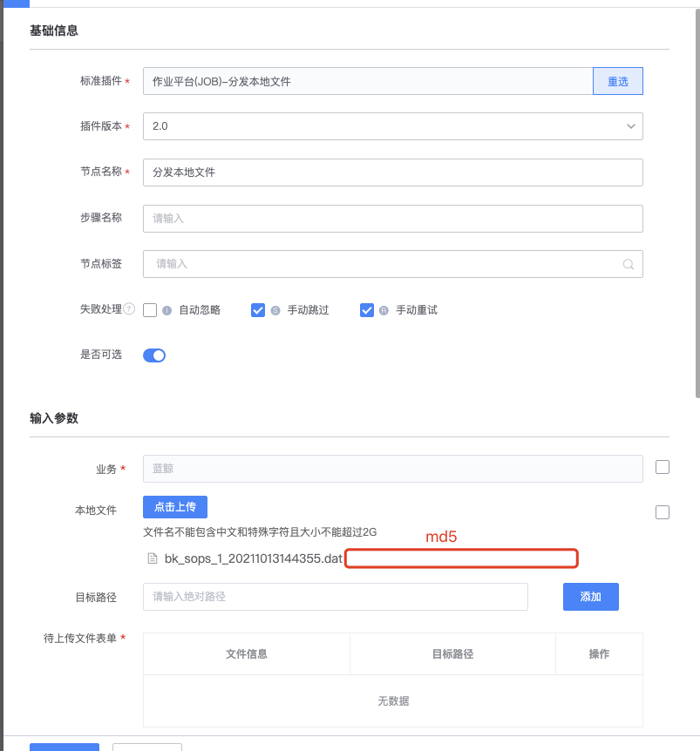
Task: Uncheck the 手动跳过 checkbox
Action: 258,309
